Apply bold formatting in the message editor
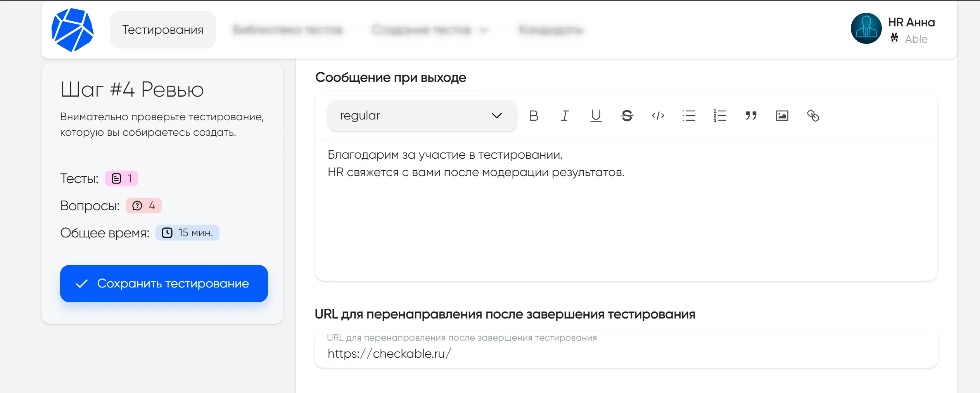Viewport: 980px width, 393px height. click(534, 116)
